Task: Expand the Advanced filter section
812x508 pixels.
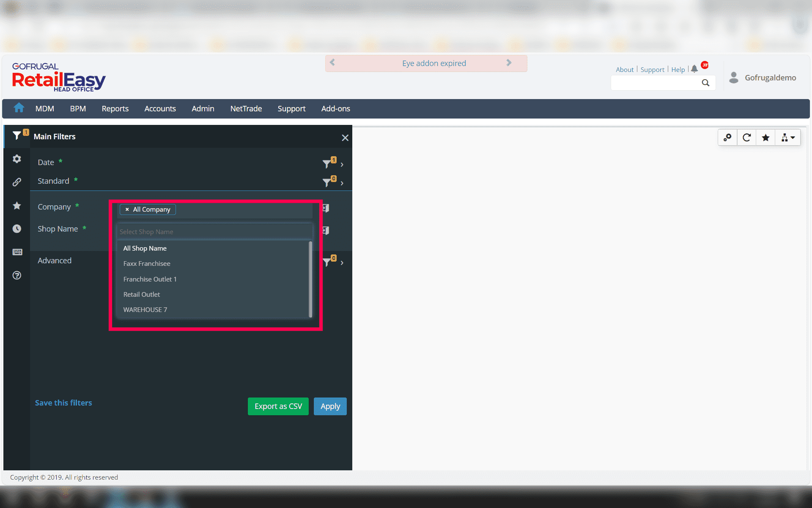Action: 342,263
